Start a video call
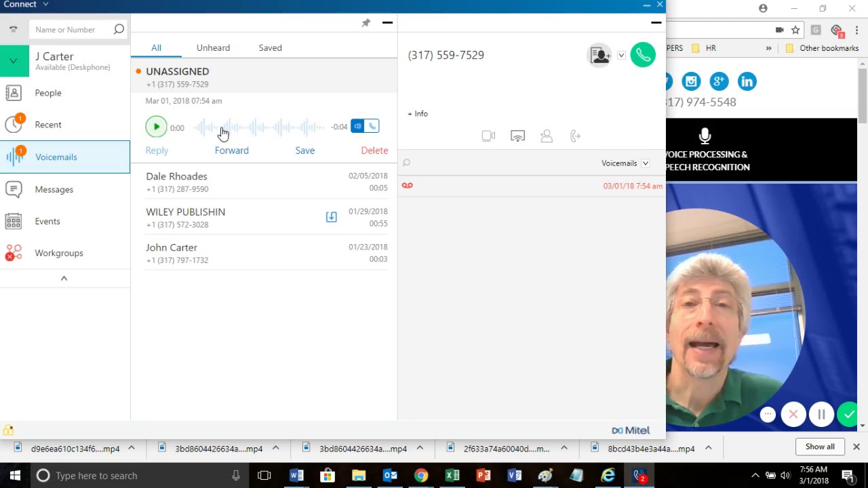 488,136
